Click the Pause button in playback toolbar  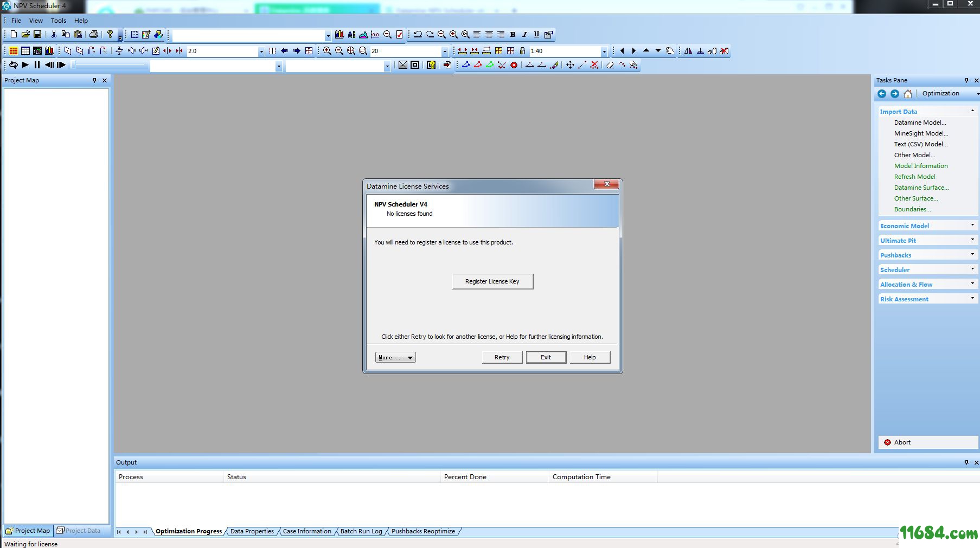(37, 65)
